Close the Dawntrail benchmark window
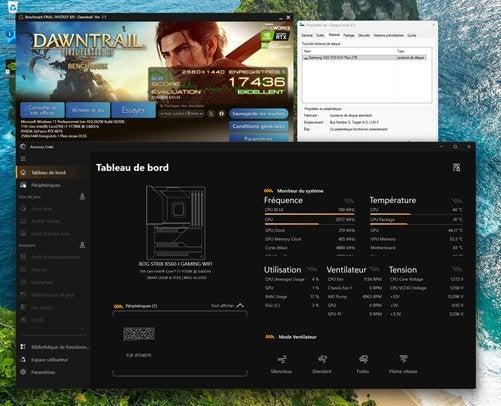501x406 pixels. (288, 17)
